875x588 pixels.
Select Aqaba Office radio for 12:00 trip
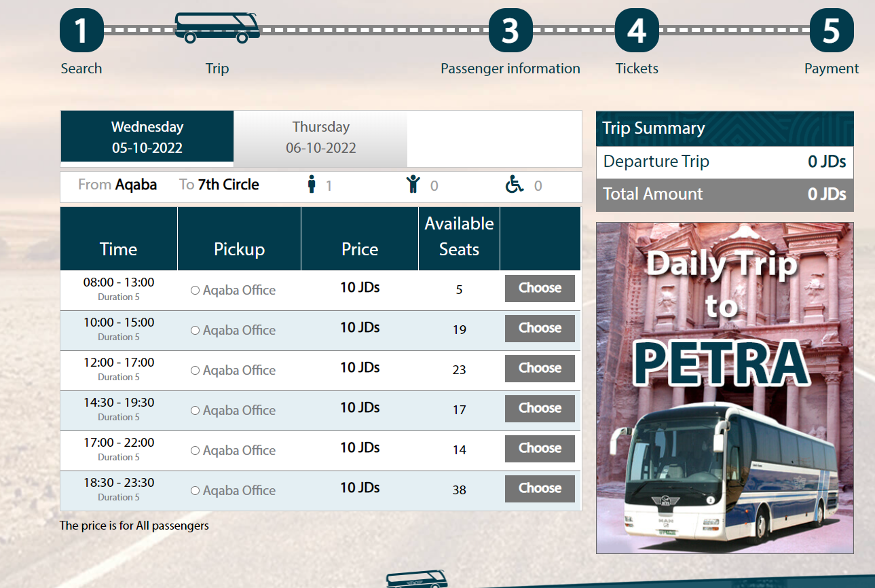[x=195, y=371]
